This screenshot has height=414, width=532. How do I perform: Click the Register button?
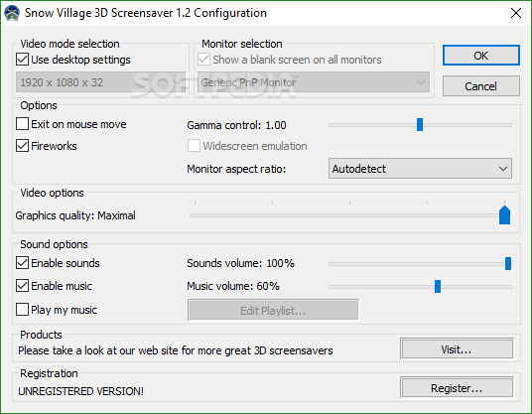(457, 388)
